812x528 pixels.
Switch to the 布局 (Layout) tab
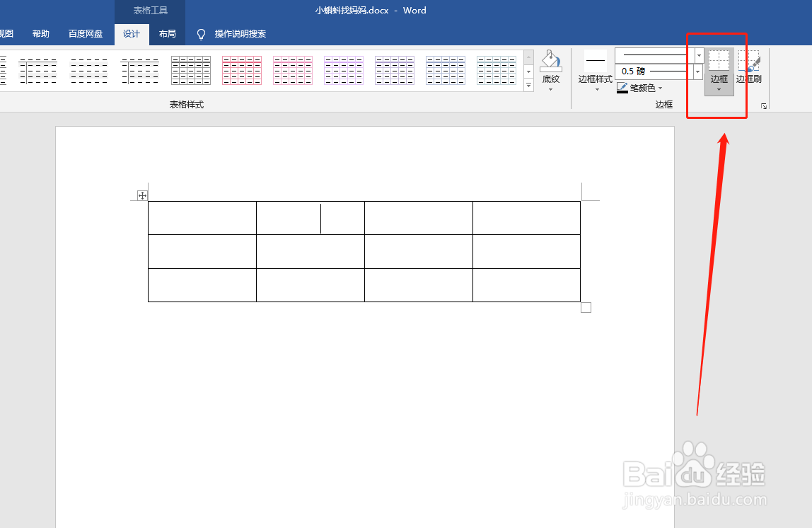(167, 34)
